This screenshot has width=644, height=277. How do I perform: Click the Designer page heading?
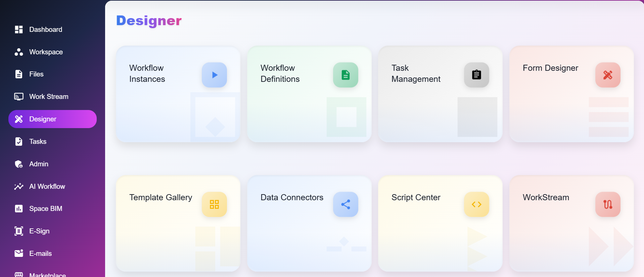click(x=149, y=21)
